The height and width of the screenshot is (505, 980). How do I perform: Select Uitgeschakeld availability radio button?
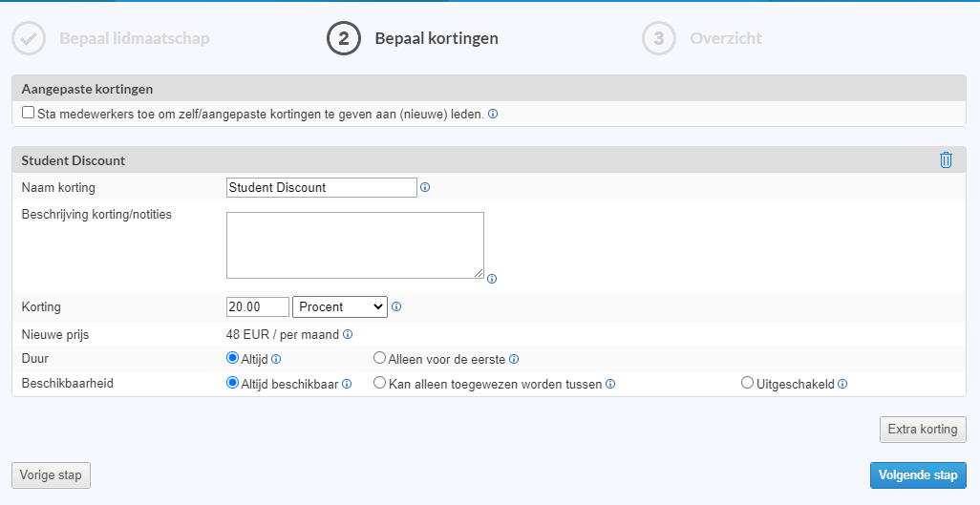coord(747,383)
